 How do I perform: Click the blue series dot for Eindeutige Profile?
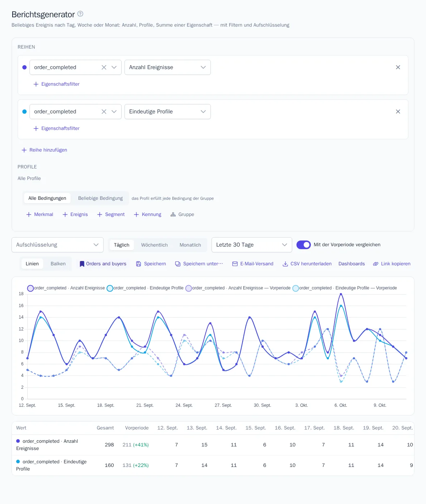point(24,112)
